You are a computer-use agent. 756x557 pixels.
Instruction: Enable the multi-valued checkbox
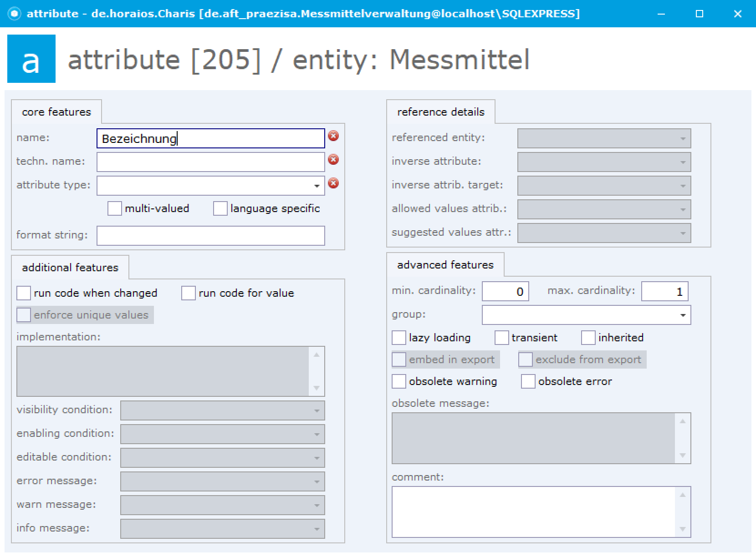115,208
